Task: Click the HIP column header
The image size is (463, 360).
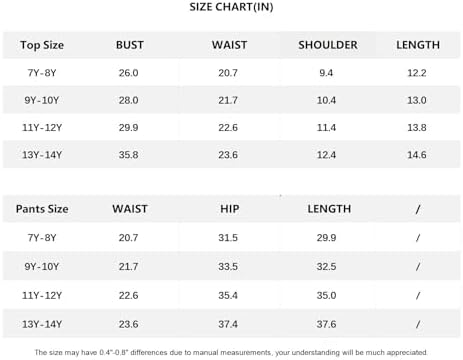Action: [x=230, y=209]
